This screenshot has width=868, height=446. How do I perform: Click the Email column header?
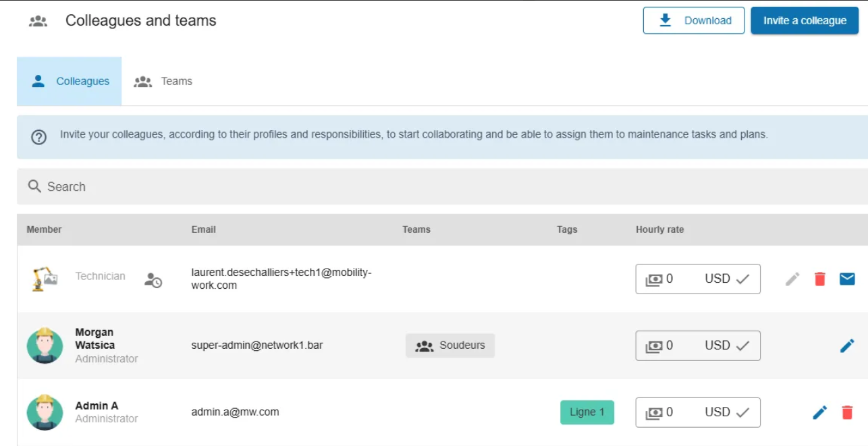point(203,229)
